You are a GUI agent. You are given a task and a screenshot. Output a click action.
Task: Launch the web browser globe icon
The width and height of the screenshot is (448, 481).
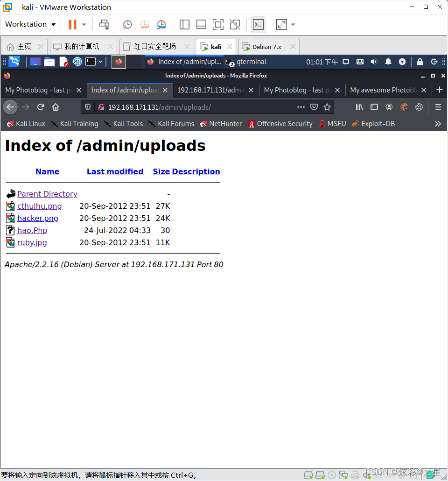77,62
